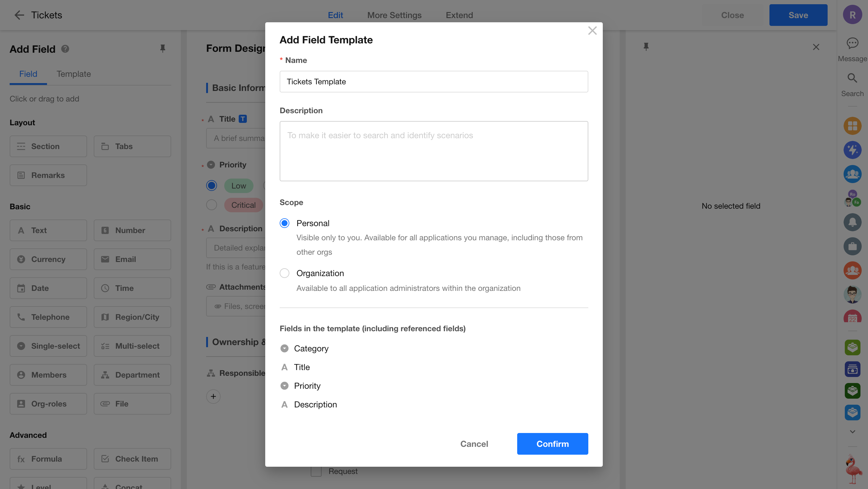The image size is (868, 489).
Task: Open the orange grid app icon
Action: tap(852, 126)
